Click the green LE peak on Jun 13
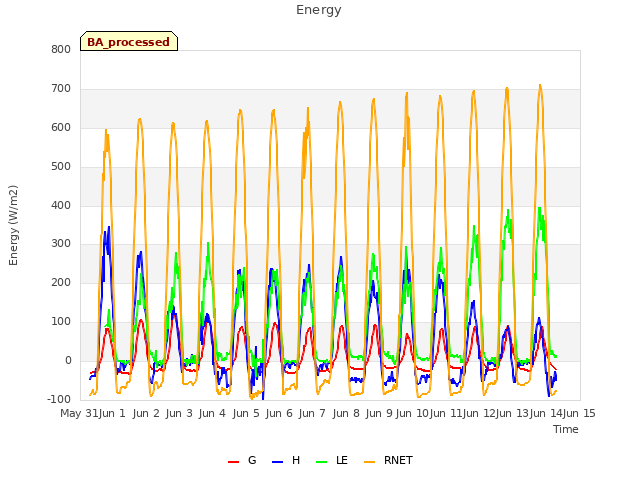Image resolution: width=640 pixels, height=480 pixels. click(540, 208)
